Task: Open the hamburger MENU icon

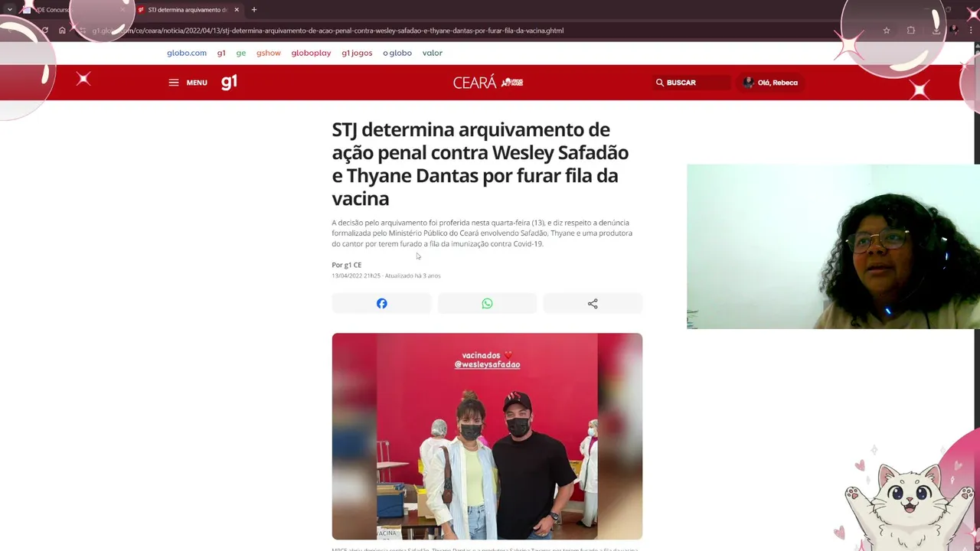Action: tap(174, 83)
